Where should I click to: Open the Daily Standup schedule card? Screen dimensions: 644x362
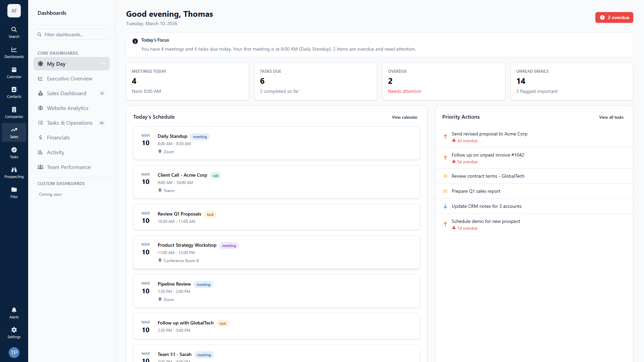(x=276, y=143)
